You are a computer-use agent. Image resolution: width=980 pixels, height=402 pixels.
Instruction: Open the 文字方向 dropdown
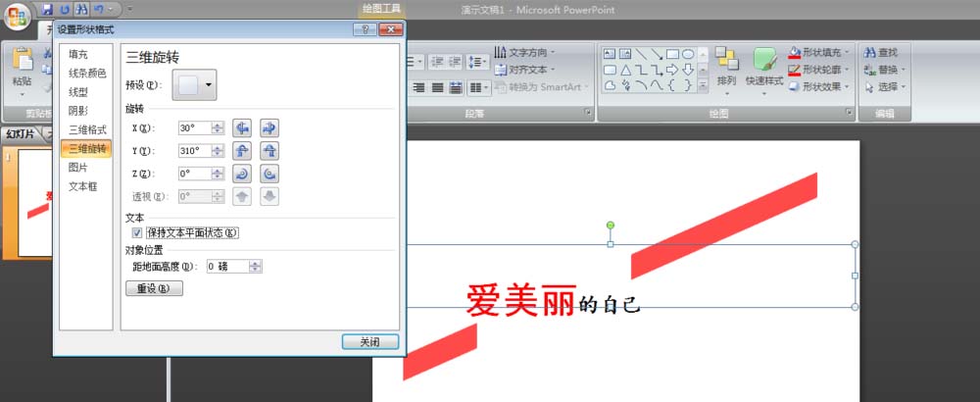point(523,53)
